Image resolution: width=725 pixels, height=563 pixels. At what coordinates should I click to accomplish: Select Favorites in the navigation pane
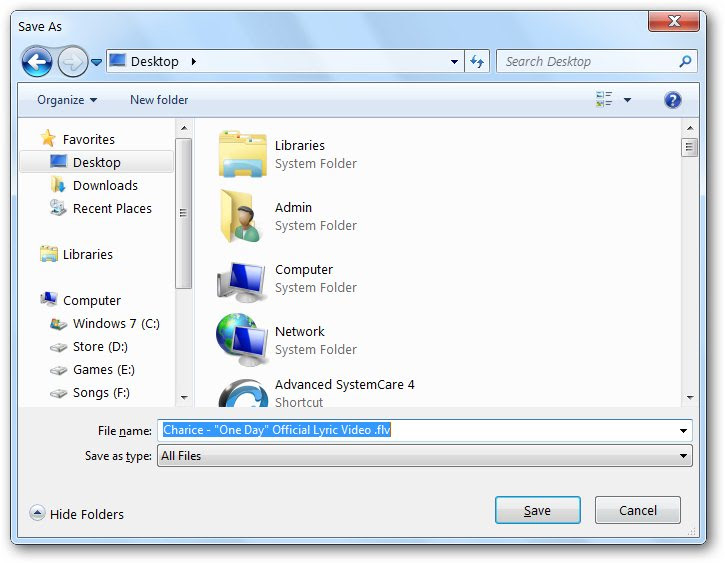click(x=89, y=139)
